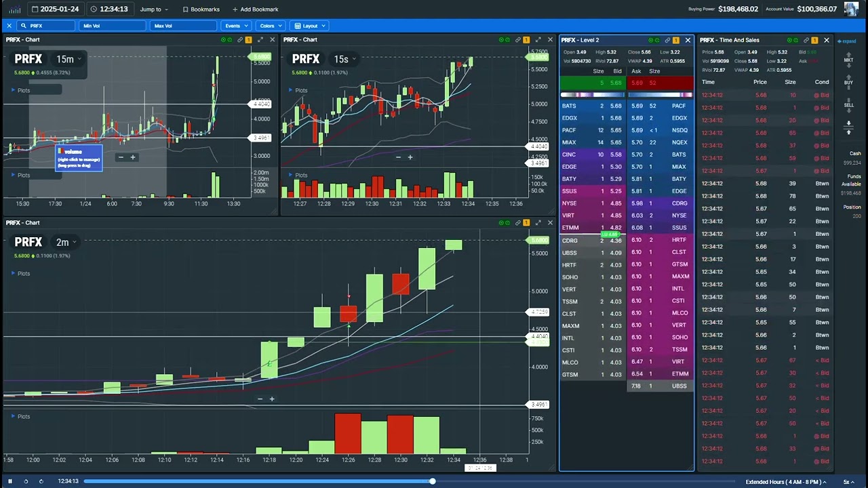
Task: Open the 5x playback speed dropdown
Action: coord(848,482)
